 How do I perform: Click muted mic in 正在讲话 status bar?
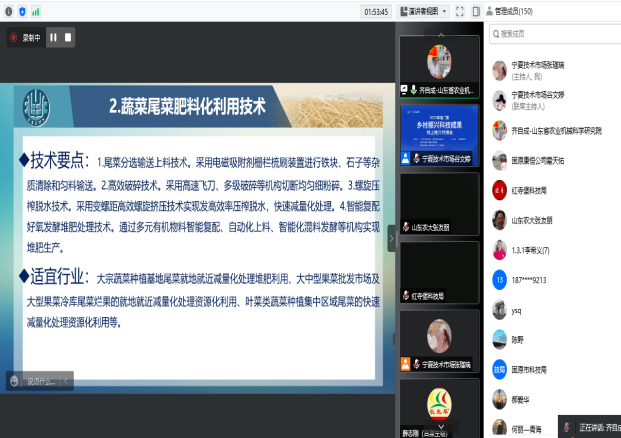coord(567,428)
